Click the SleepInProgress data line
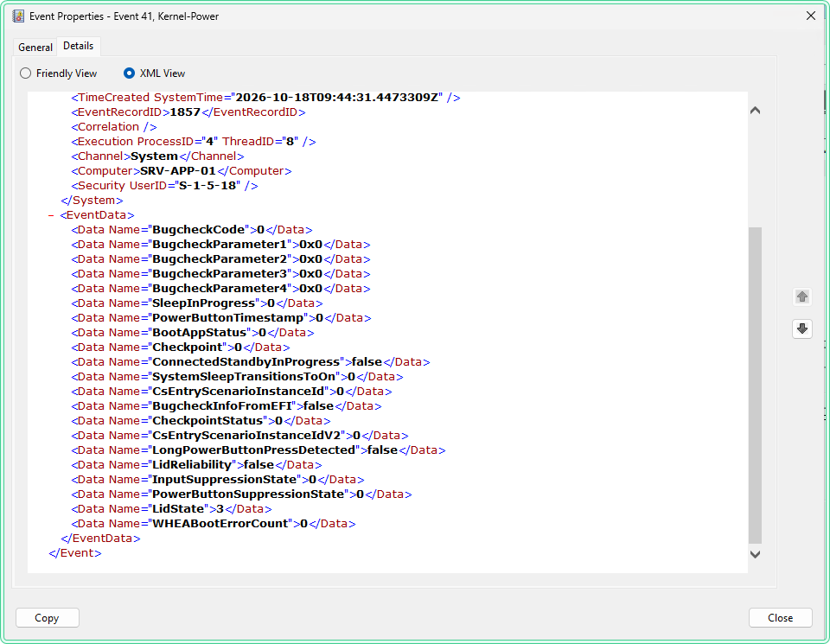The width and height of the screenshot is (830, 644). coord(197,303)
